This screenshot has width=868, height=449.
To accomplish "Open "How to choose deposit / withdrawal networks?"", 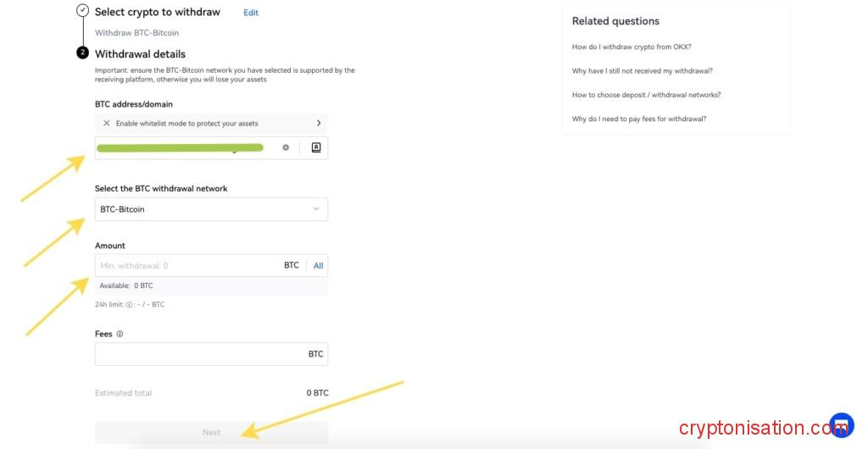I will point(646,95).
